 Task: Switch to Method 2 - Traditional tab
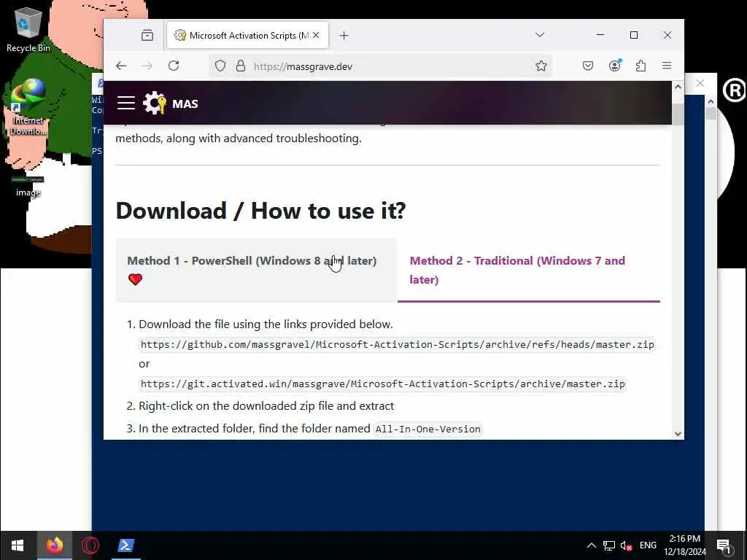coord(529,270)
